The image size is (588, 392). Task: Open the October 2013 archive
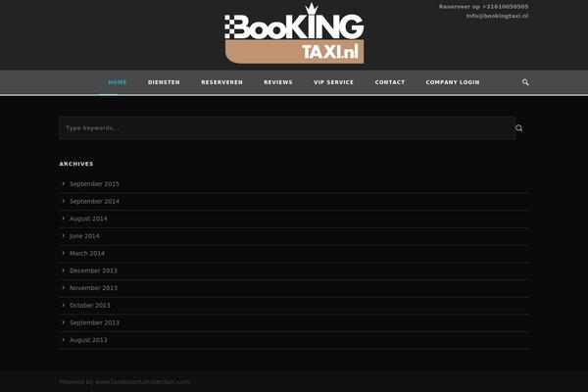(x=90, y=305)
